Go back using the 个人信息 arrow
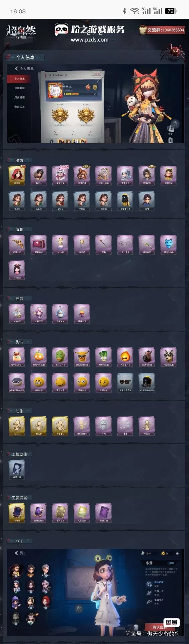189x644 pixels. pos(16,68)
